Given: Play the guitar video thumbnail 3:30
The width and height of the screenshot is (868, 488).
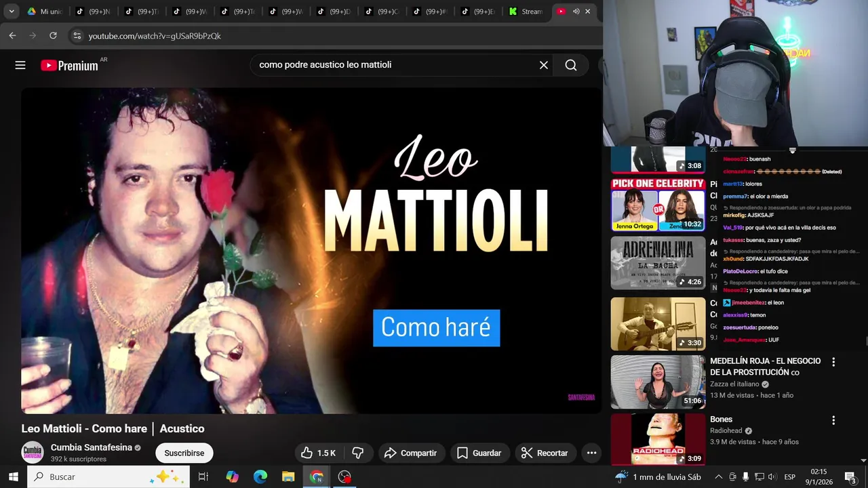Looking at the screenshot, I should (658, 323).
